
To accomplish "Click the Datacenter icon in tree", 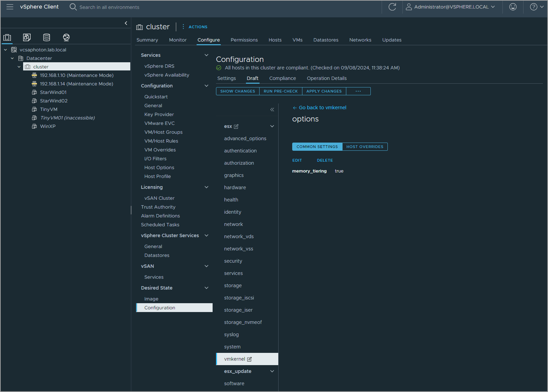I will pyautogui.click(x=21, y=58).
